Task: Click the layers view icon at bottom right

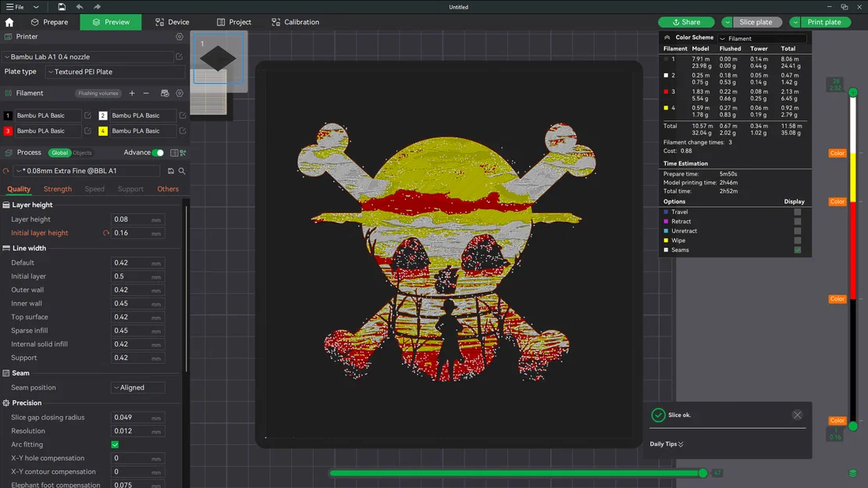Action: (x=853, y=473)
